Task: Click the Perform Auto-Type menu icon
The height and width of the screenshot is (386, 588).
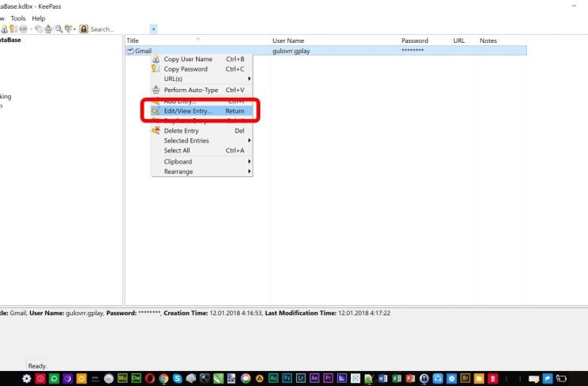Action: 156,90
